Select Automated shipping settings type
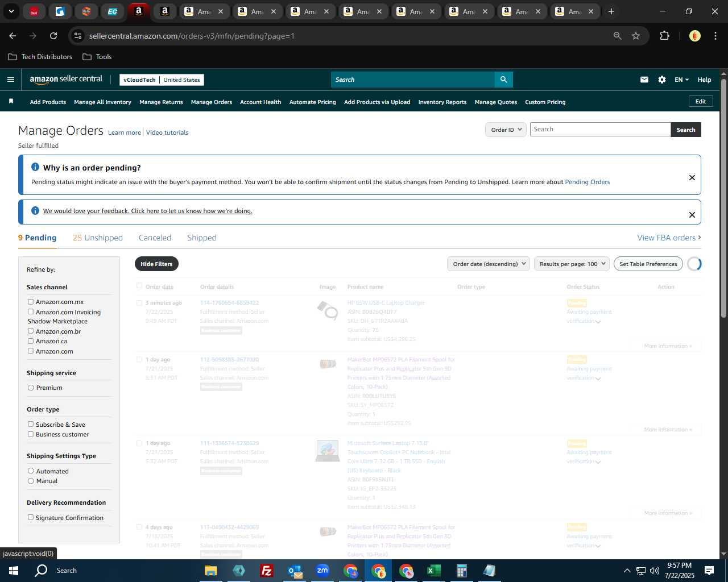728x582 pixels. (31, 471)
